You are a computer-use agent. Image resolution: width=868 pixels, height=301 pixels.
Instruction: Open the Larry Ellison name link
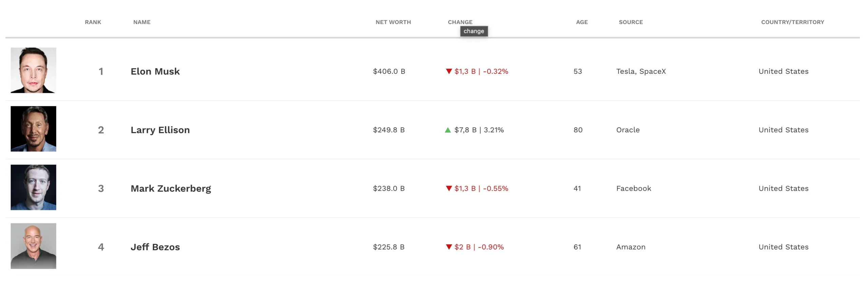click(x=160, y=130)
